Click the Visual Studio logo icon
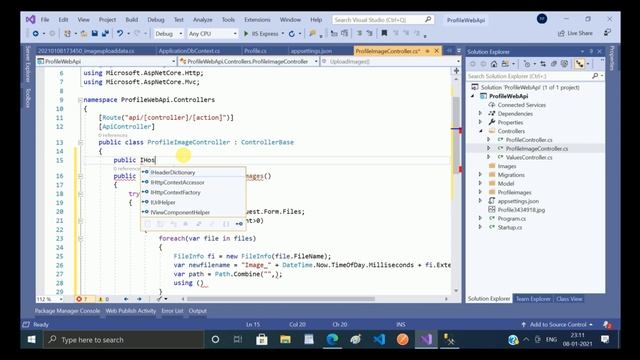The image size is (640, 360). point(30,19)
